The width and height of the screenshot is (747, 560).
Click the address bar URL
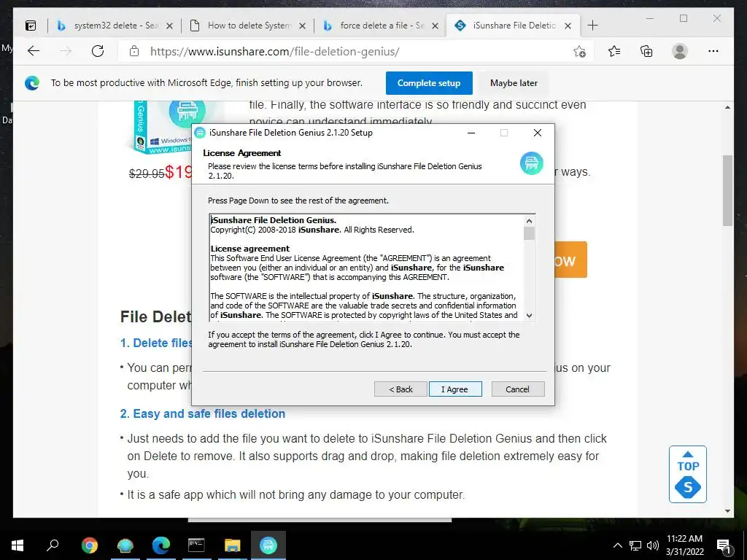[275, 51]
